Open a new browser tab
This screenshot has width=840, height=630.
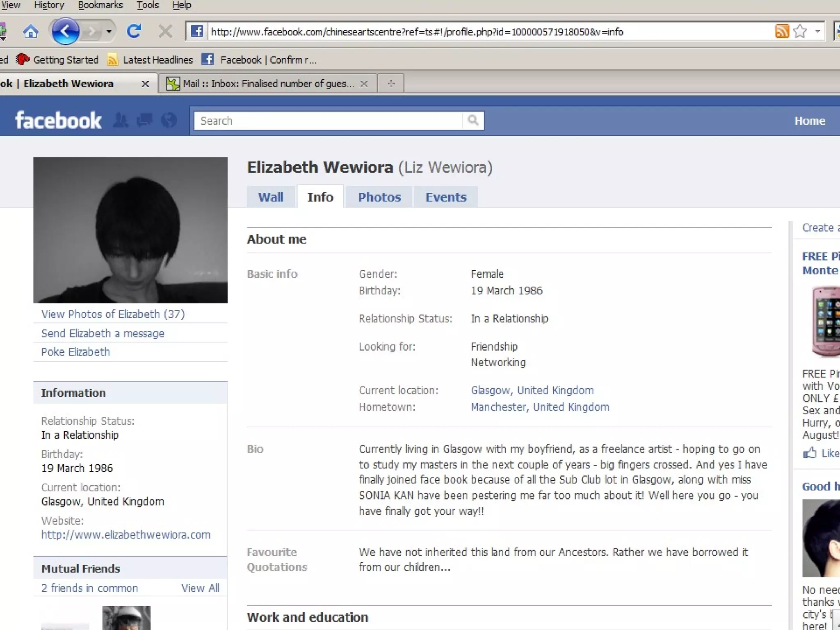[391, 84]
